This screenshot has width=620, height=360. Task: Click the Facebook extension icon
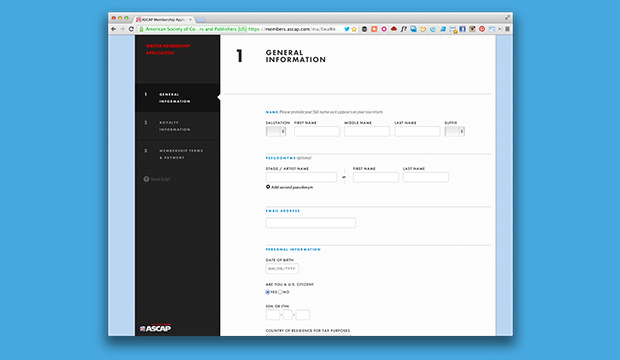coord(462,29)
